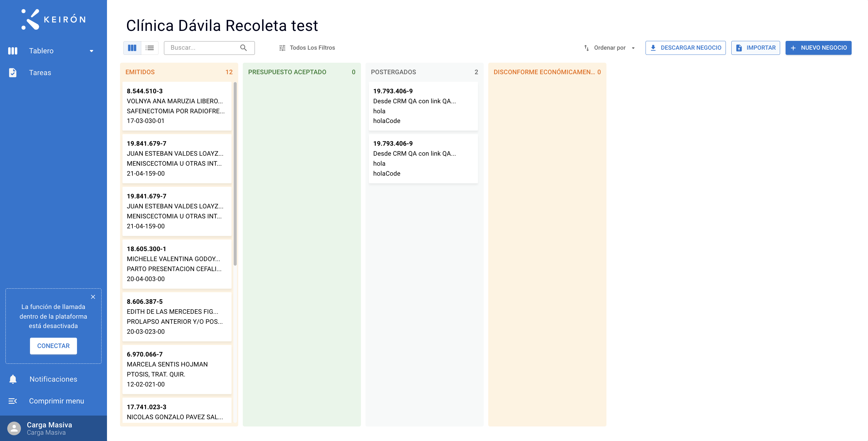Switch to list view
Image resolution: width=868 pixels, height=441 pixels.
(x=150, y=48)
